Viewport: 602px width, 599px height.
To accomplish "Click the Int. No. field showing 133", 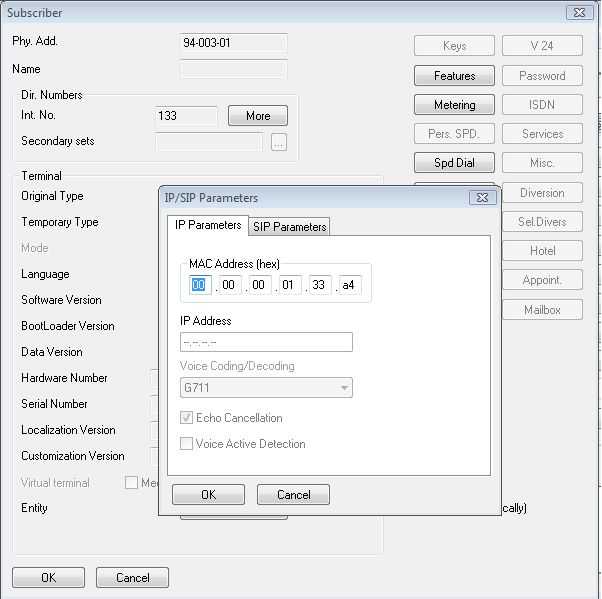I will click(186, 116).
